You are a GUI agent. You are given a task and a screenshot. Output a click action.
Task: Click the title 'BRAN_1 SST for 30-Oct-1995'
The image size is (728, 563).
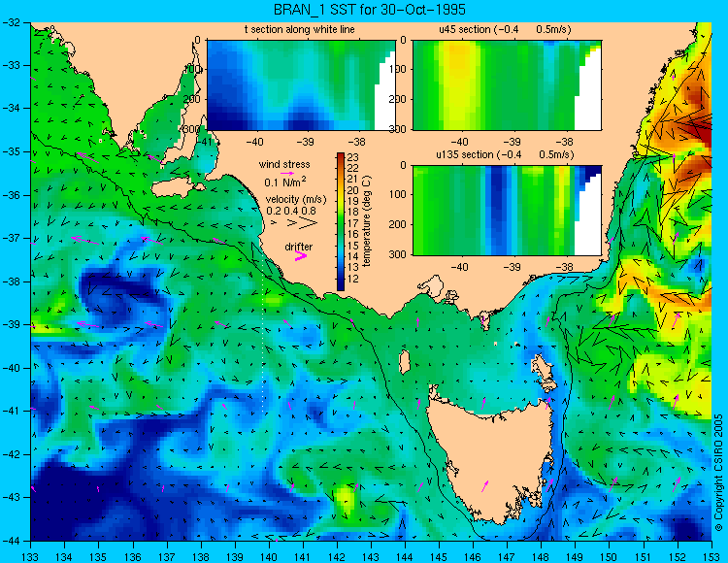[x=370, y=10]
